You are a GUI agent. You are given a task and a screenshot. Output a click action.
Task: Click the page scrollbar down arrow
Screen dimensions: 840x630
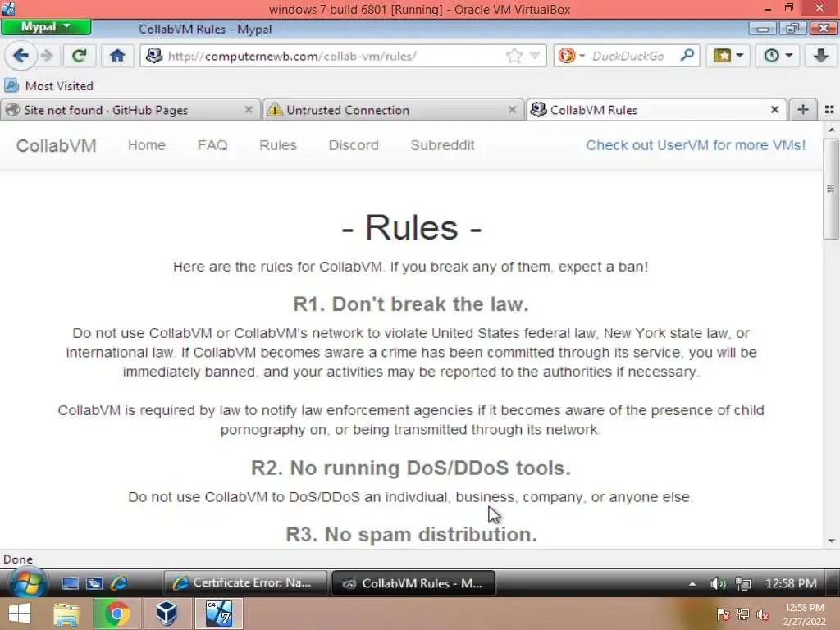pos(831,541)
